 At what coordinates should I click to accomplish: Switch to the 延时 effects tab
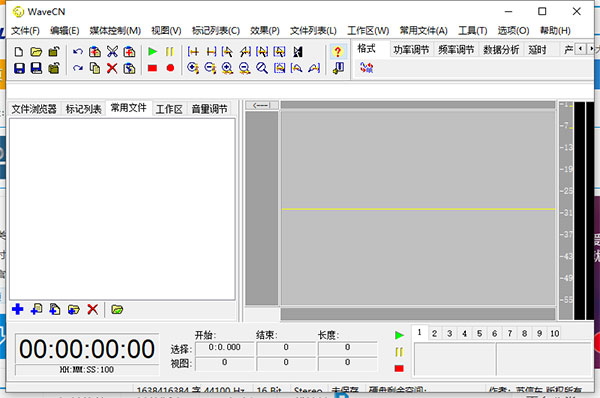tap(537, 50)
